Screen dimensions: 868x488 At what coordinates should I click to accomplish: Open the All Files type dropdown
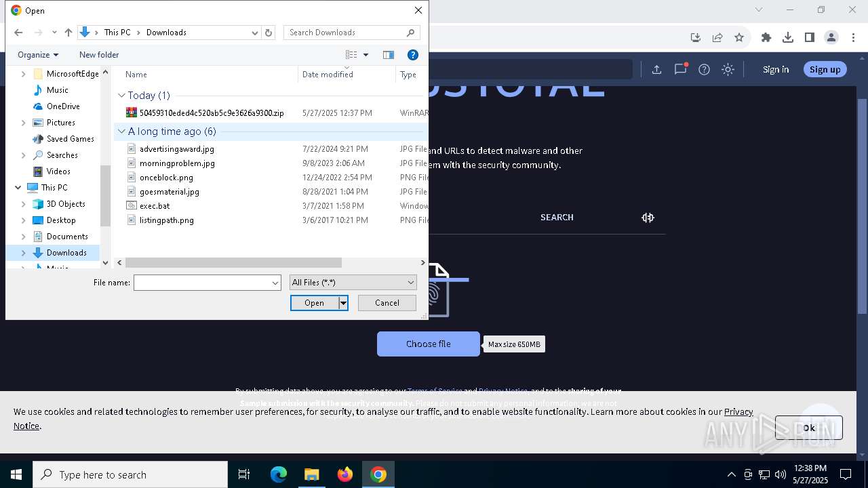(353, 283)
